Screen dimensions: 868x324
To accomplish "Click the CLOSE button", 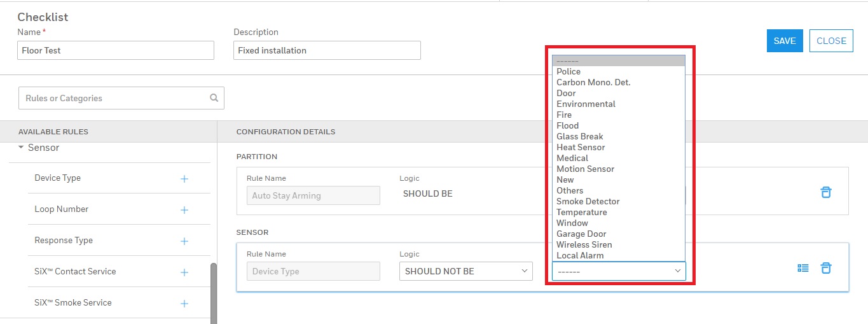I will [x=830, y=41].
